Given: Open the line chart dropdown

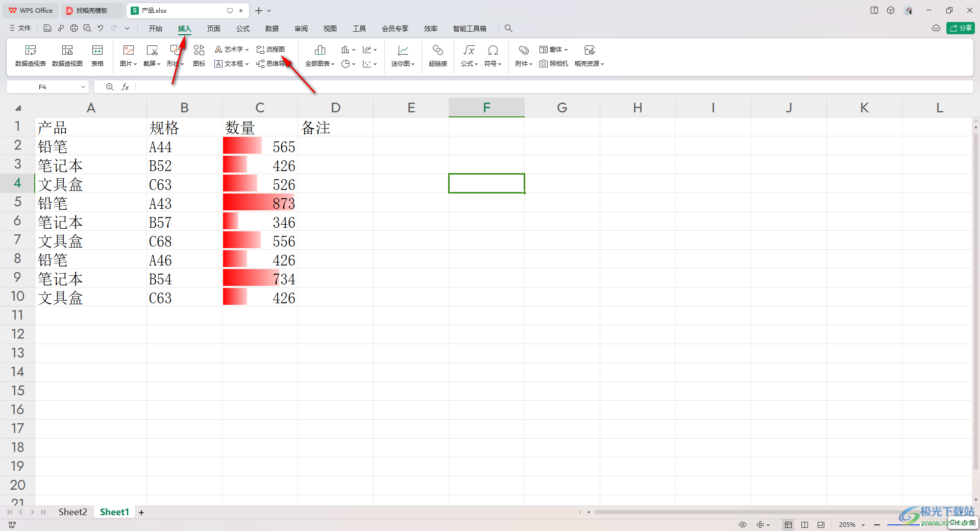Looking at the screenshot, I should [x=370, y=50].
